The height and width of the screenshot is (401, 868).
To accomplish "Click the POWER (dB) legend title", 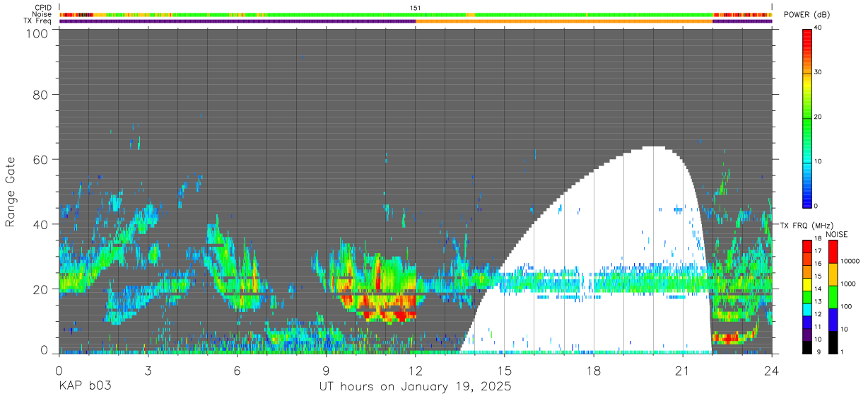I will coord(807,15).
